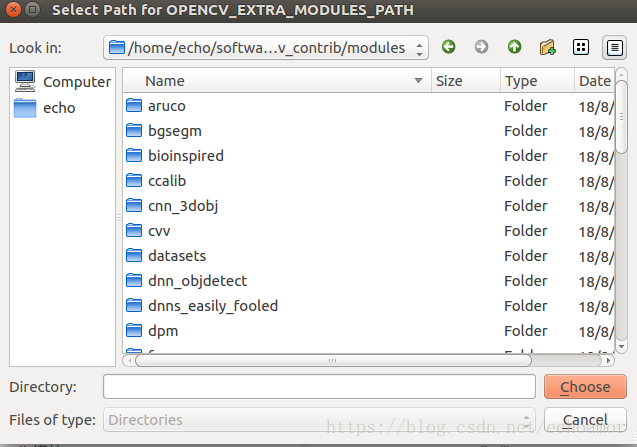
Task: Click the Choose button
Action: pos(585,386)
